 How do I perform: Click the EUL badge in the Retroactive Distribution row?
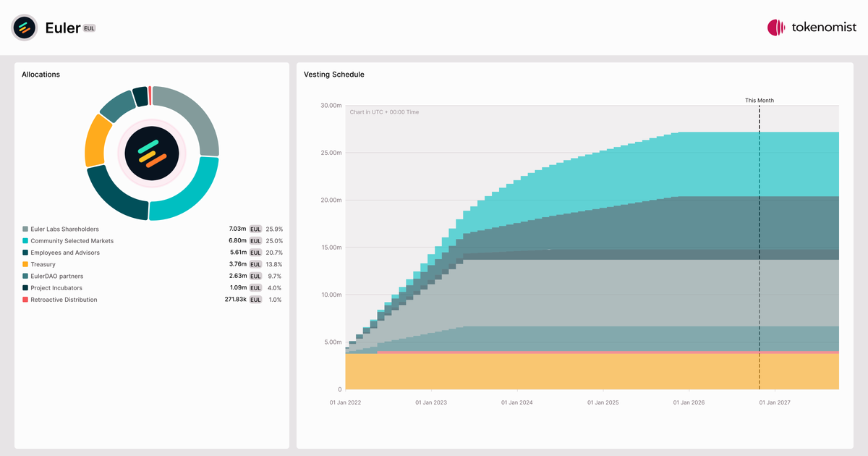255,300
